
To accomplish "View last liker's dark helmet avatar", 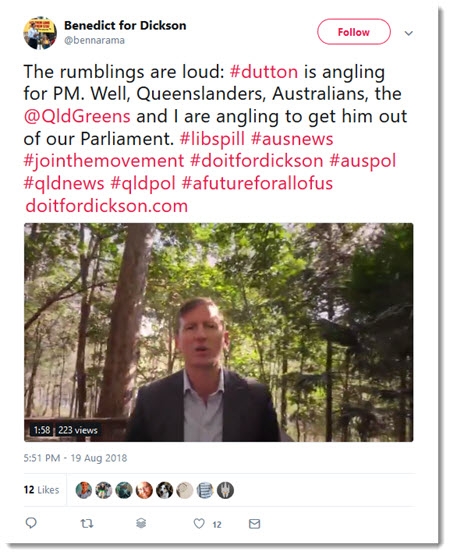I will [x=225, y=490].
